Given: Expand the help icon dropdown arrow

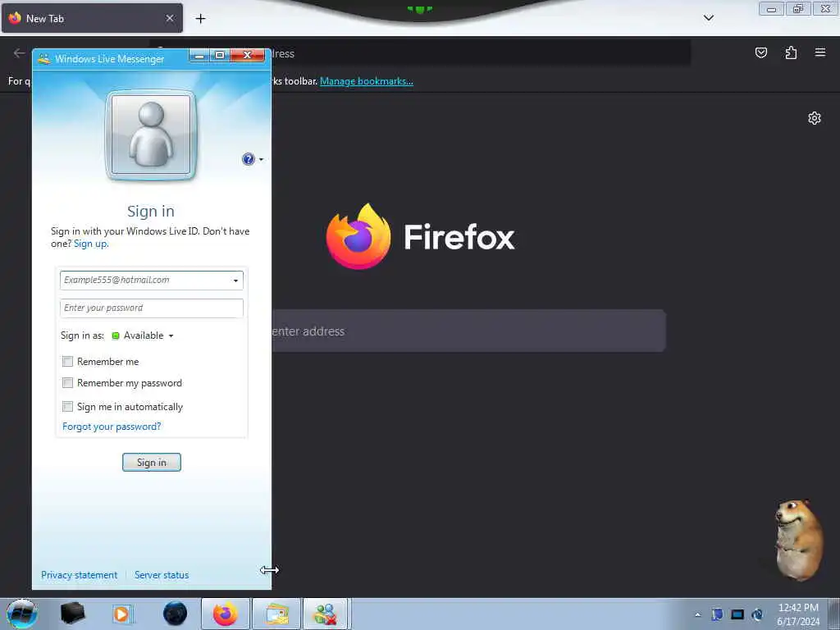Looking at the screenshot, I should (x=261, y=159).
